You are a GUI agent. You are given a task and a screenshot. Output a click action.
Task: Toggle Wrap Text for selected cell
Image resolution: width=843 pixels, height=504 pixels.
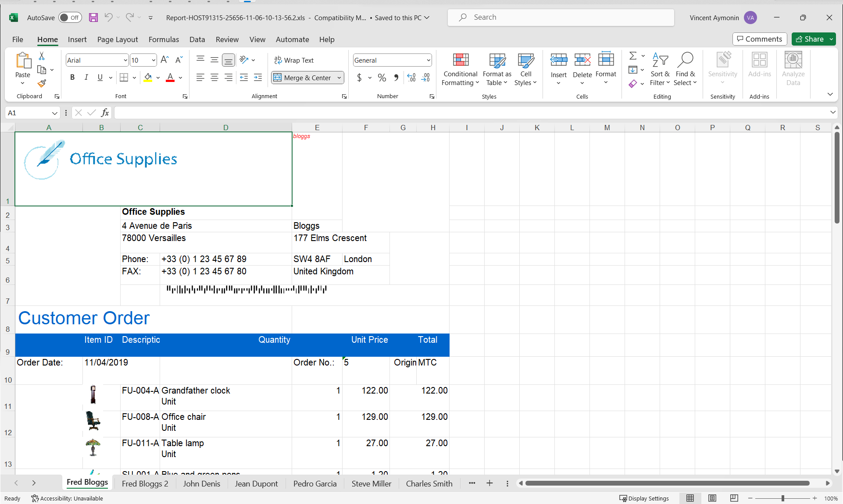point(294,60)
